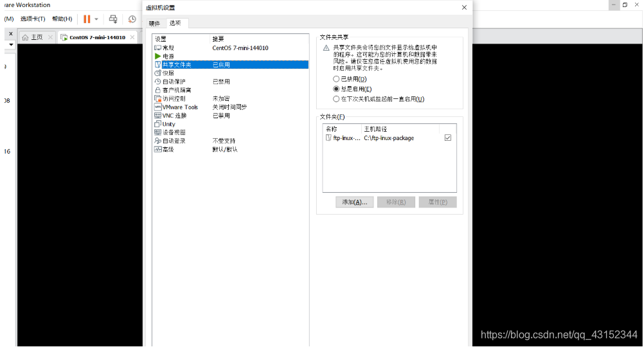Click the 主机路径 column header
Screen dimensions: 644x347
click(x=400, y=129)
